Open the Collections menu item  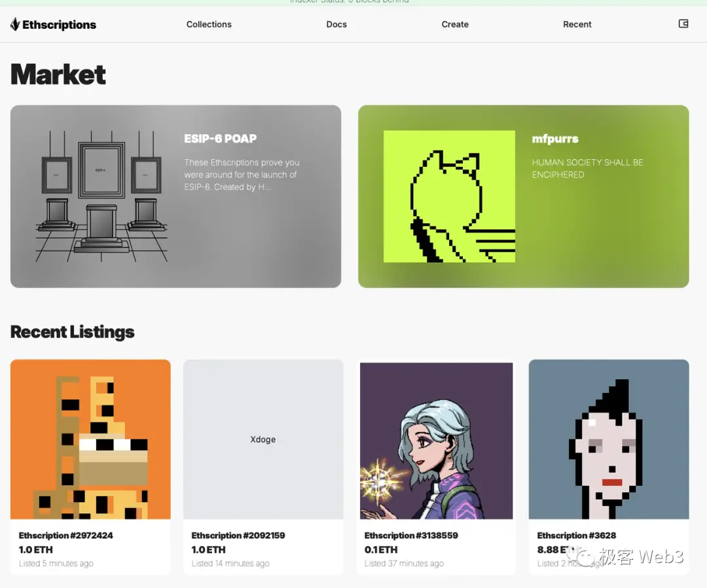(x=209, y=24)
